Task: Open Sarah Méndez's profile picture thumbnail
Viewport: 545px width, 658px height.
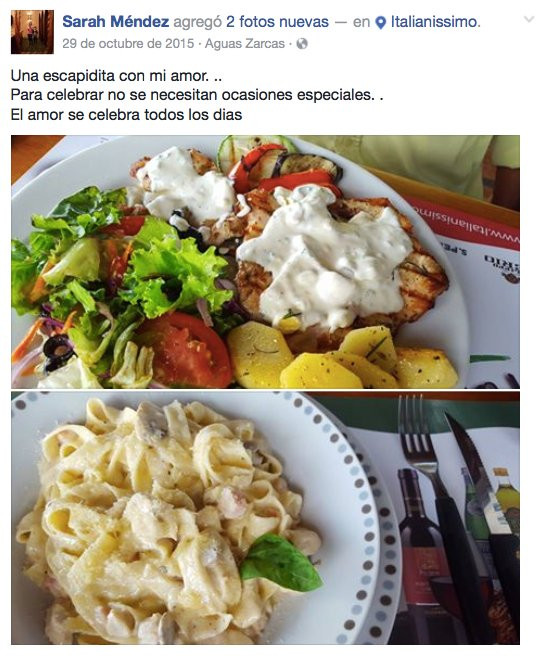Action: click(x=32, y=32)
